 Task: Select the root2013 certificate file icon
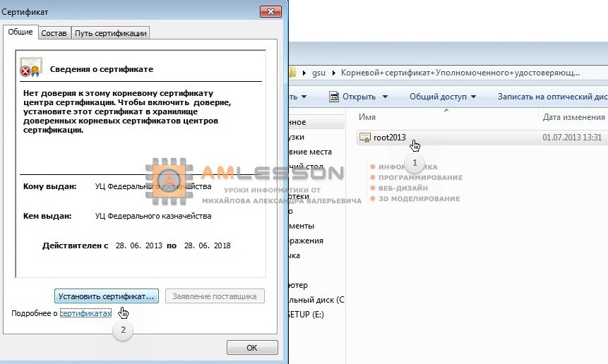(365, 138)
